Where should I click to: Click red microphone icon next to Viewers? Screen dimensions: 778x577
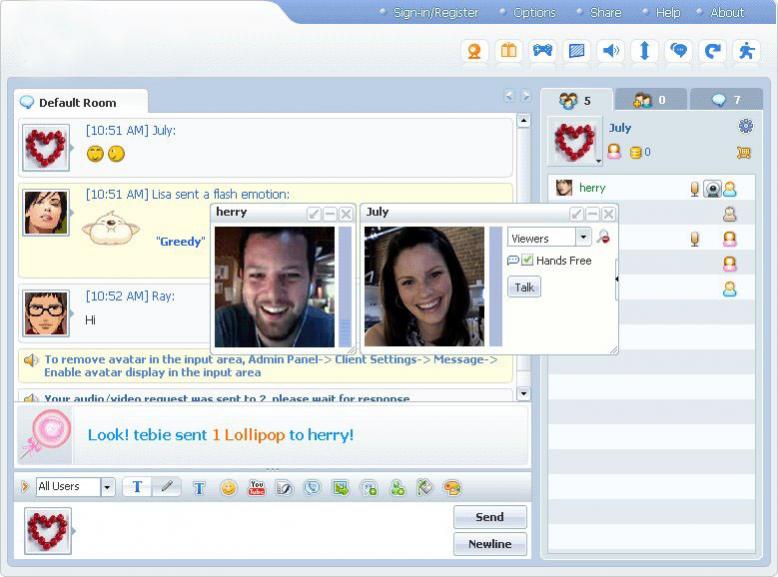pos(603,237)
